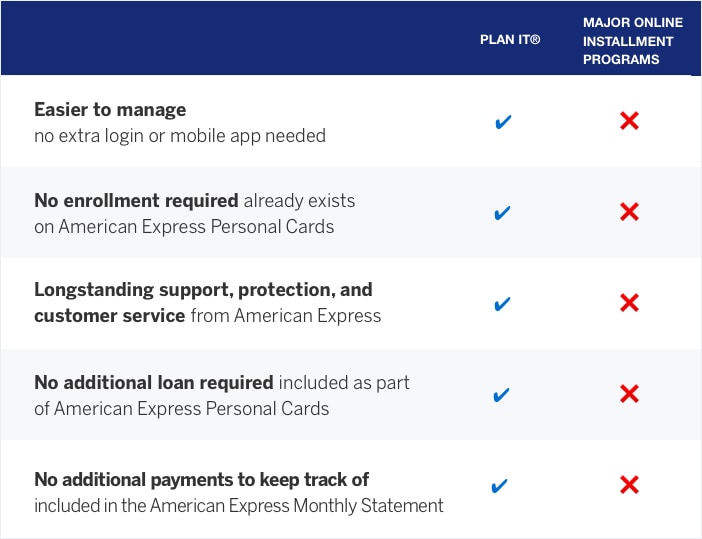Viewport: 702px width, 539px height.
Task: Click the red X for No additional loan
Action: 629,394
